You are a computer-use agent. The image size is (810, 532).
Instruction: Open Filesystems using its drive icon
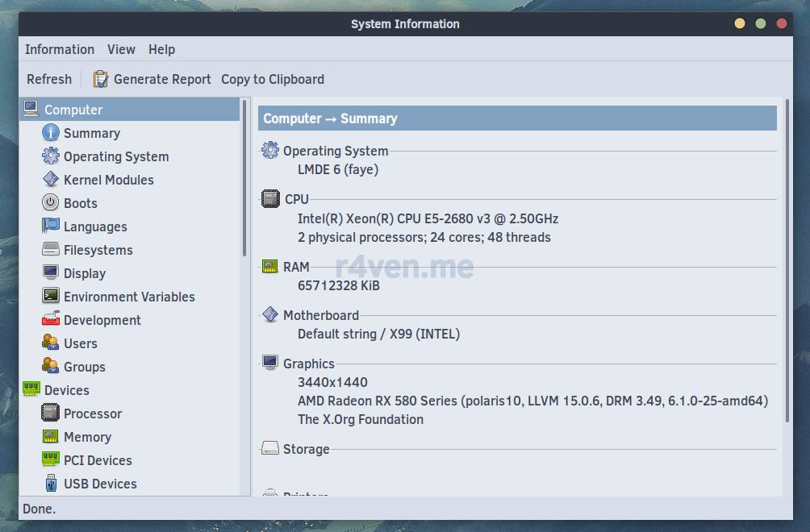51,250
